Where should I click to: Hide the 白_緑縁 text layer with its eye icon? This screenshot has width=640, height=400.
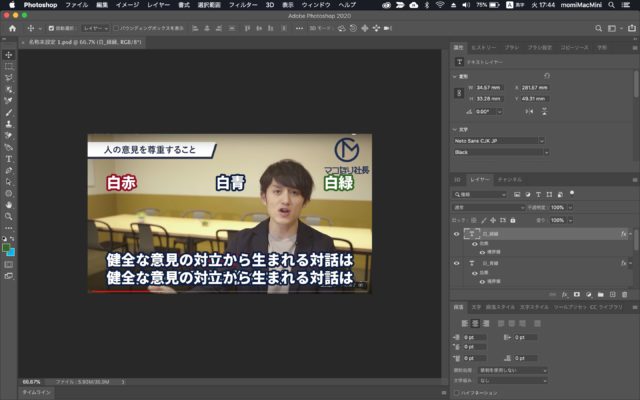click(x=456, y=234)
